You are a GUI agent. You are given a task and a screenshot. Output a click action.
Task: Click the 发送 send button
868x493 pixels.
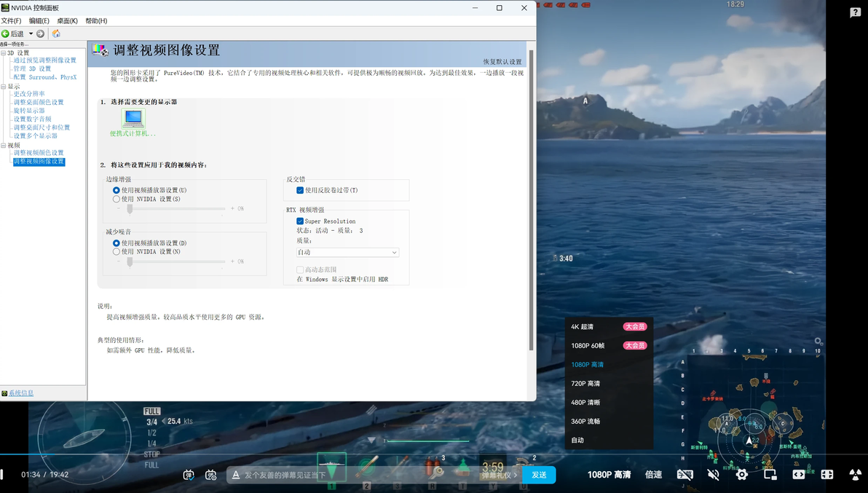coord(539,475)
